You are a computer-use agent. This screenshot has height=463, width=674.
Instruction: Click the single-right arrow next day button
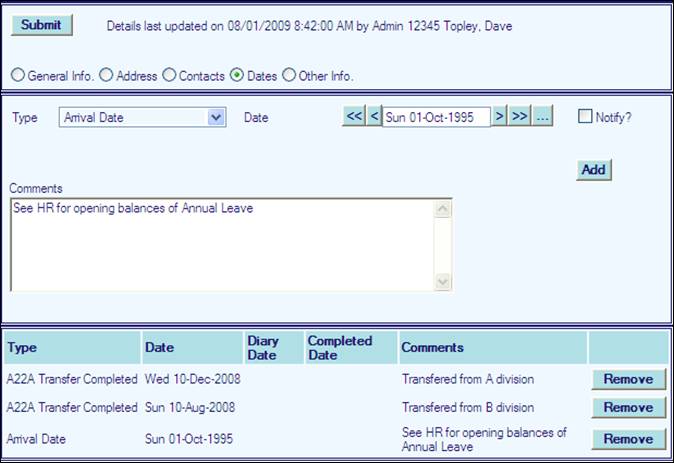(x=500, y=117)
